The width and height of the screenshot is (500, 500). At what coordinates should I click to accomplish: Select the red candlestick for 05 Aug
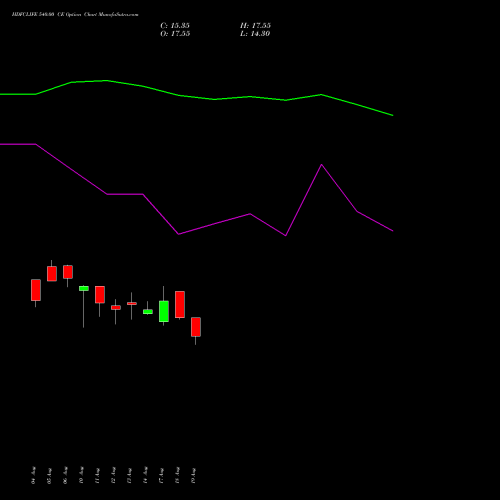(52, 273)
